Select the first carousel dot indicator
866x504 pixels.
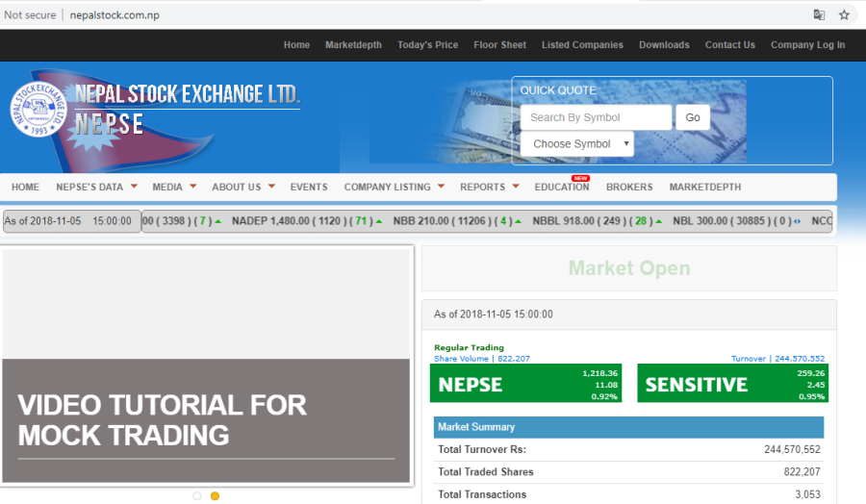point(197,495)
